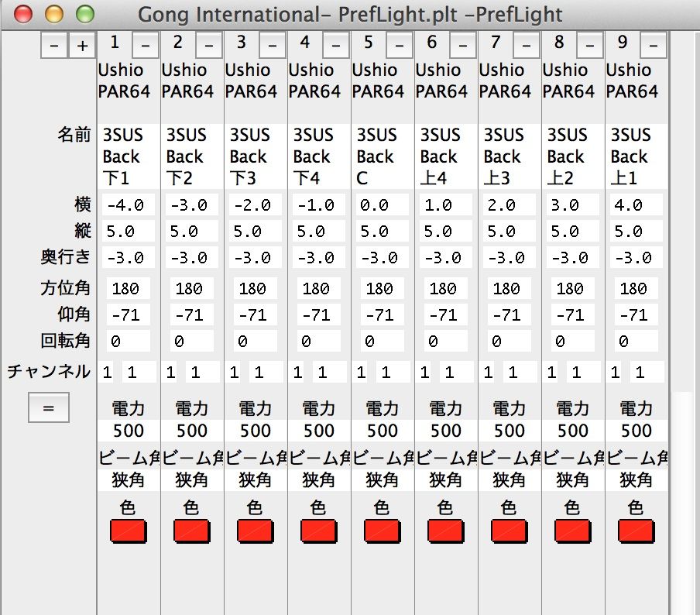This screenshot has height=615, width=700.
Task: Open color swatch of fixture 5
Action: point(383,531)
